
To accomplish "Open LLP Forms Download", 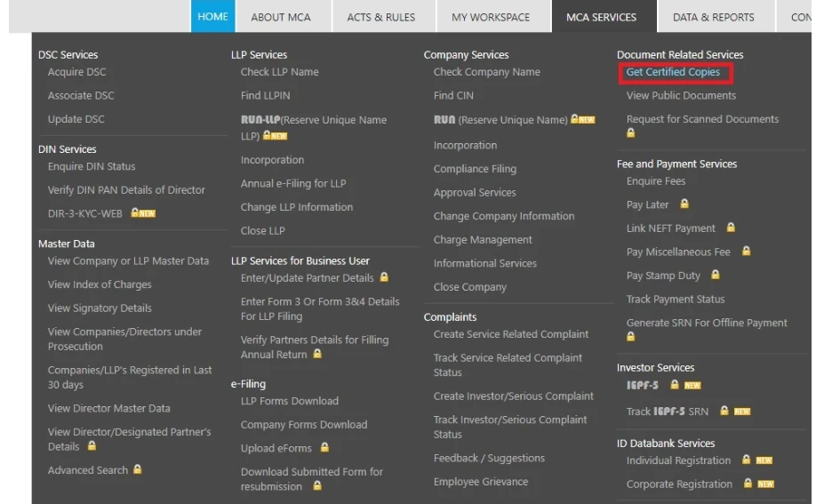I will coord(289,401).
